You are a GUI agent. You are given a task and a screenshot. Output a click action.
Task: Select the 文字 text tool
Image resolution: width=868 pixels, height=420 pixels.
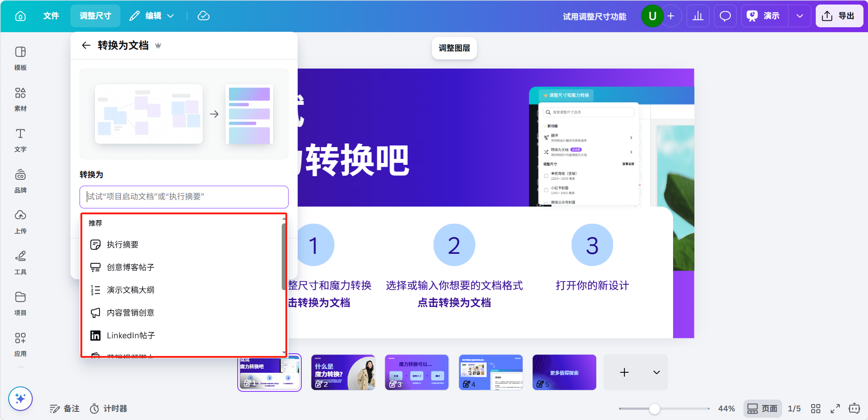coord(20,140)
